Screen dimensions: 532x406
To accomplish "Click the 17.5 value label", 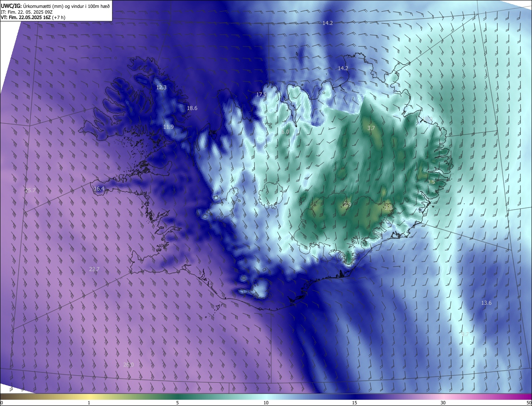I will coord(261,95).
